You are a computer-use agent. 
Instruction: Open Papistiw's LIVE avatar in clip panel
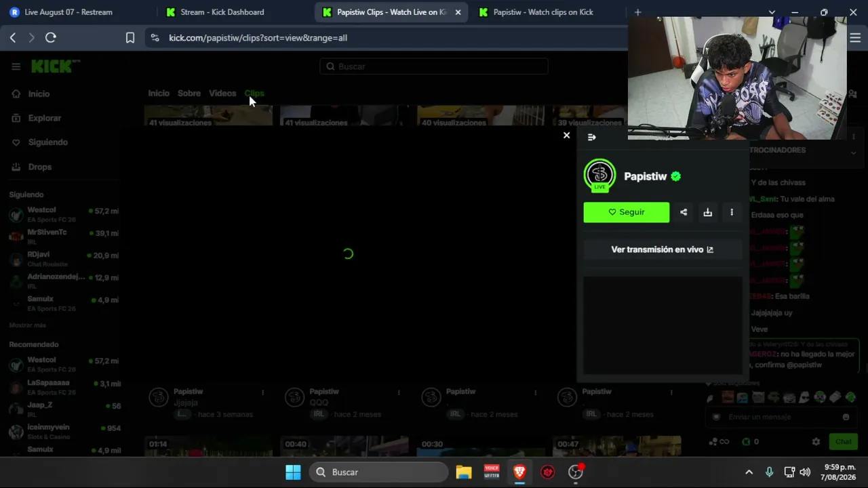point(599,176)
